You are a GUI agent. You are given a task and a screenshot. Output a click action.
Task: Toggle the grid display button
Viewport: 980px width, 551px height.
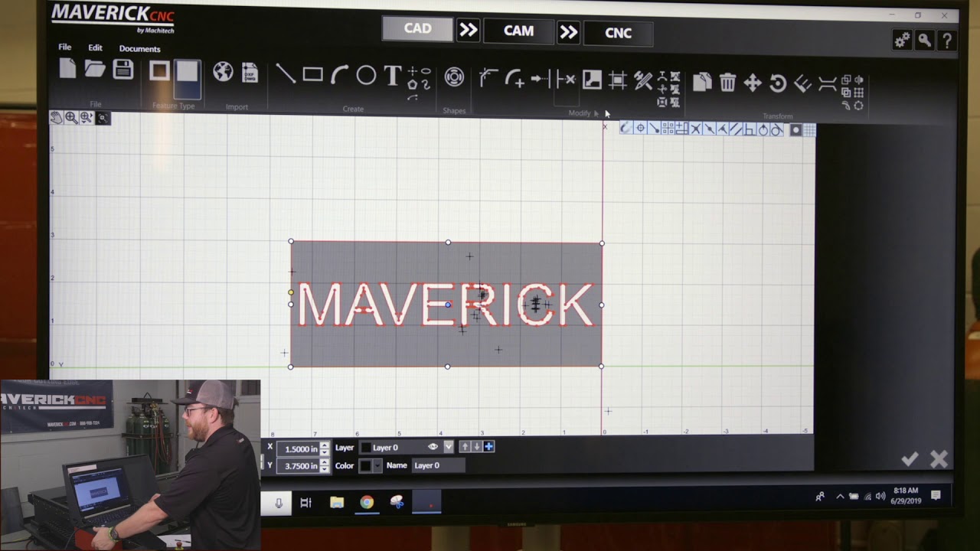809,131
